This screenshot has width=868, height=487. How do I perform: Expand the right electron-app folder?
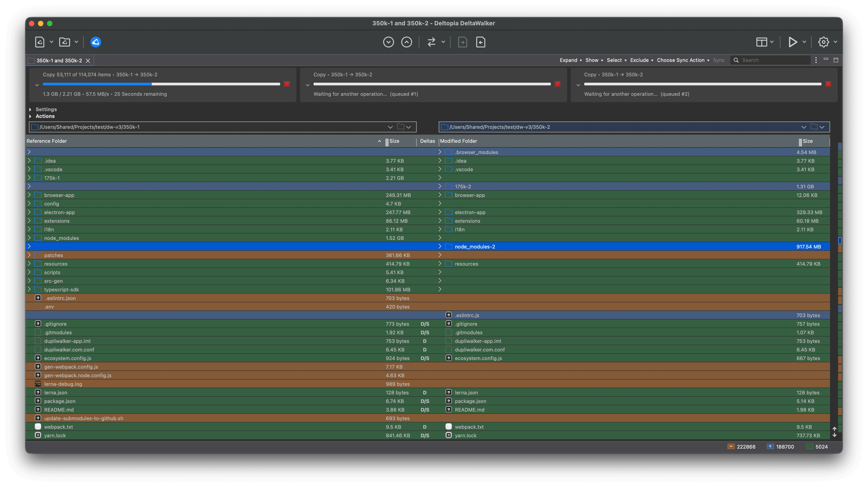(440, 212)
